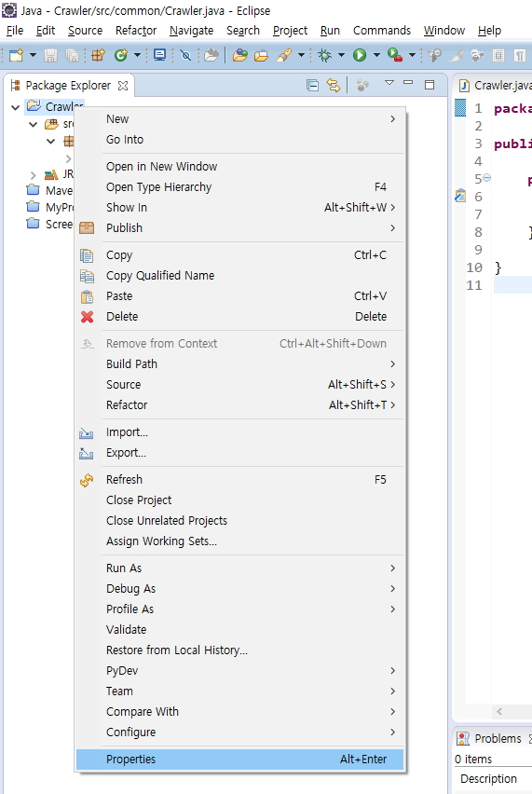Choose Open in New Window

click(240, 167)
